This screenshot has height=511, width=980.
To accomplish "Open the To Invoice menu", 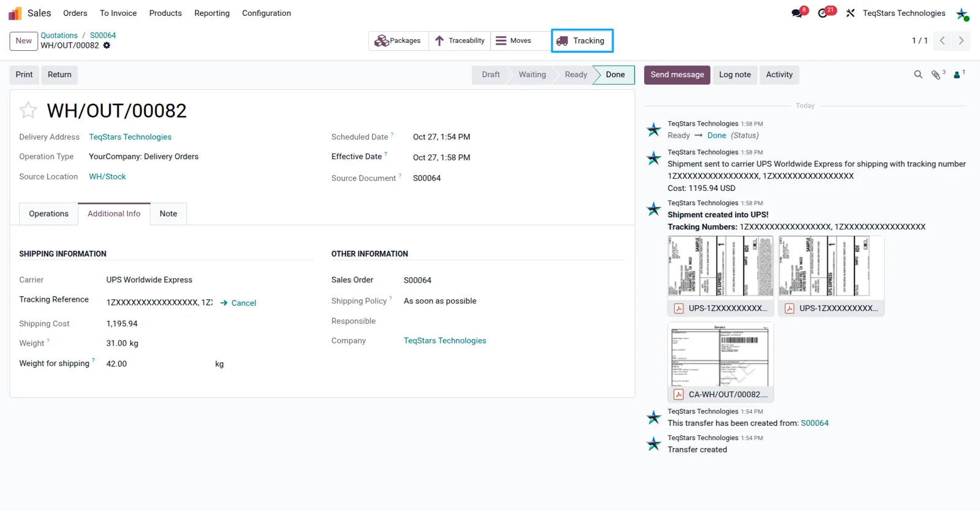I will (x=118, y=13).
